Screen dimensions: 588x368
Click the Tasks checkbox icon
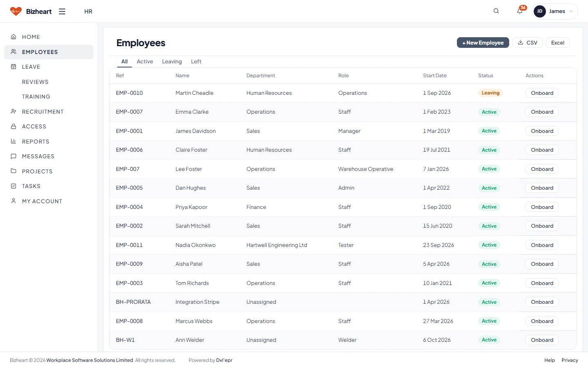(x=13, y=186)
